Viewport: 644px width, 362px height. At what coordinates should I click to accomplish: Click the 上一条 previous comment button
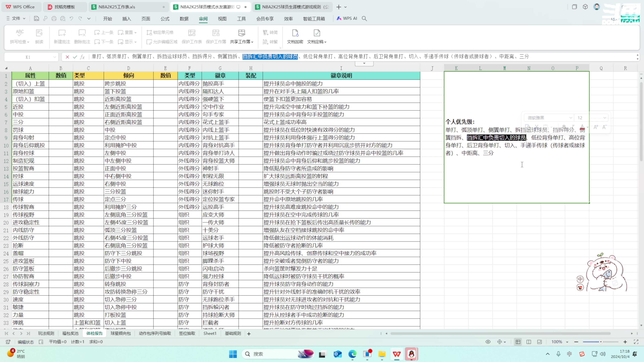coord(104,33)
